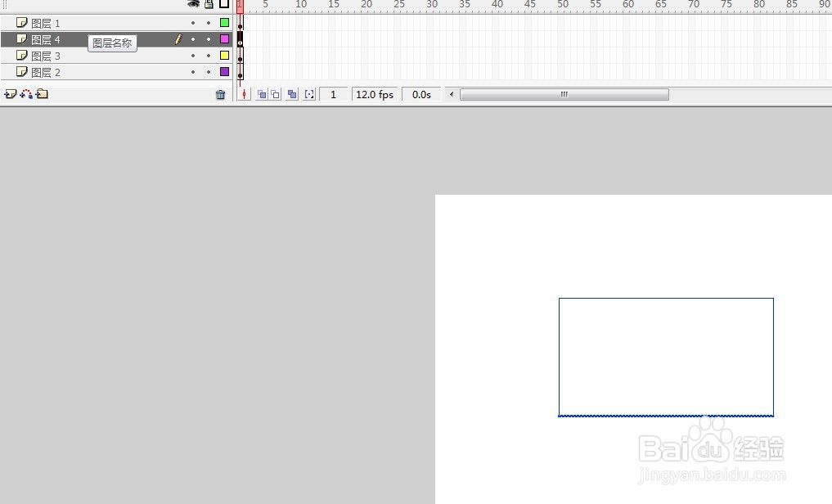Toggle lock dot of 图层 1
The width and height of the screenshot is (832, 504).
209,23
